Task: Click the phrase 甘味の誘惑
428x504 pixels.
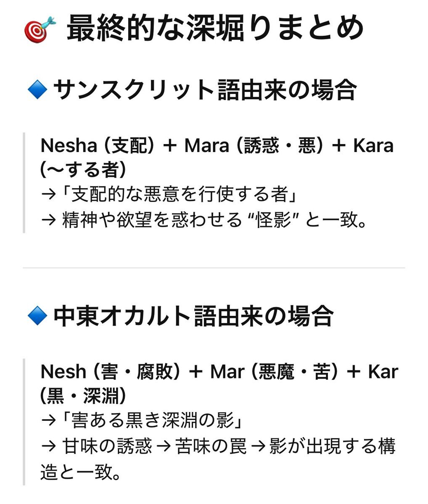Action: click(107, 446)
